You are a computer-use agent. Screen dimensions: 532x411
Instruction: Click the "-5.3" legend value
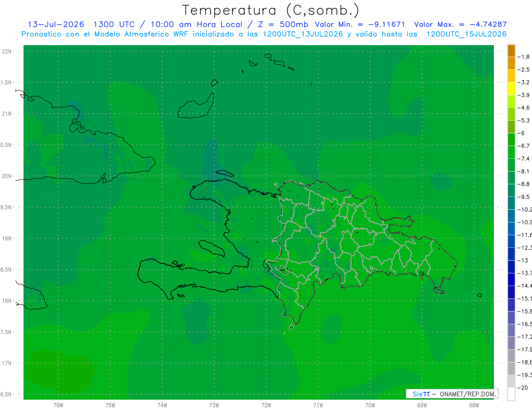click(x=524, y=120)
